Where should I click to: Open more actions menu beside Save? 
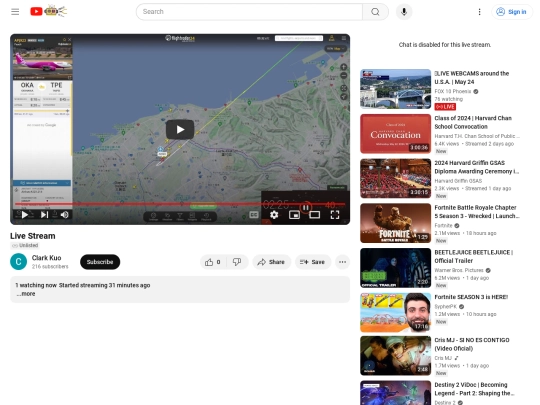[342, 262]
